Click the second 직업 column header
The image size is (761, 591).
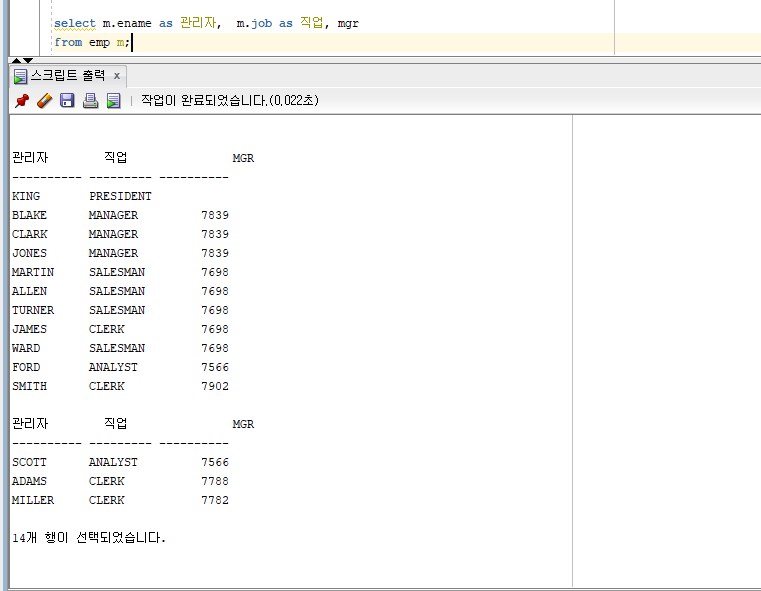click(x=116, y=423)
